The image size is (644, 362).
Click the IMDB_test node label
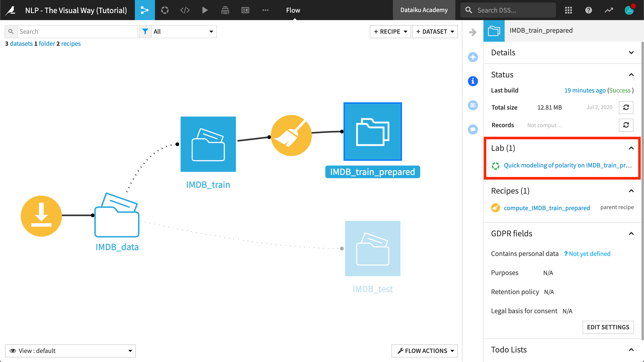(x=373, y=289)
